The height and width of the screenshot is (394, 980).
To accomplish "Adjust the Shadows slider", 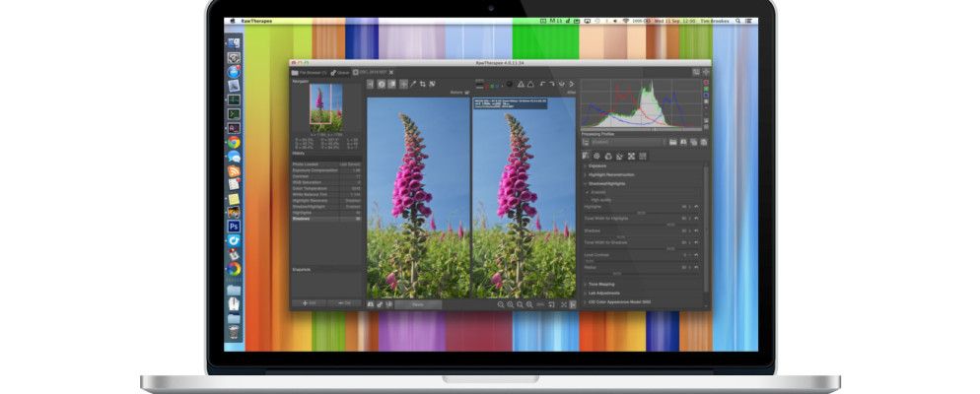I will click(641, 236).
